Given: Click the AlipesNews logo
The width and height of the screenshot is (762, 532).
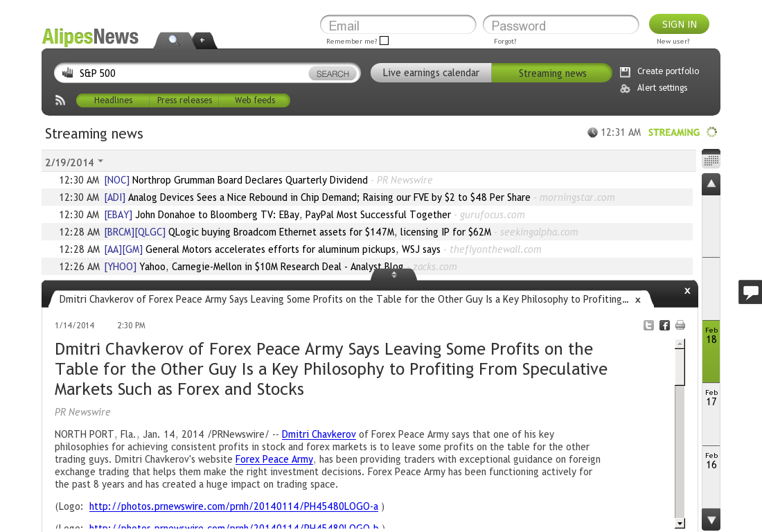Looking at the screenshot, I should click(90, 37).
